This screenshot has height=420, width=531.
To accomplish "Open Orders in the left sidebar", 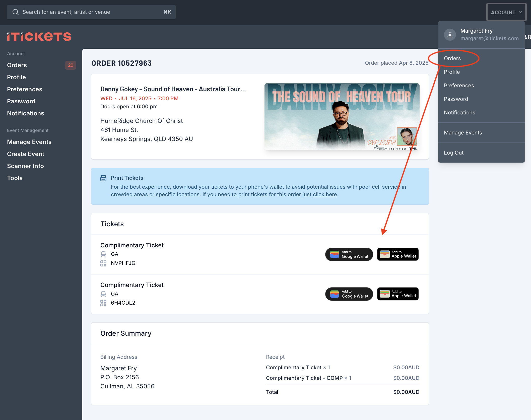I will (17, 65).
